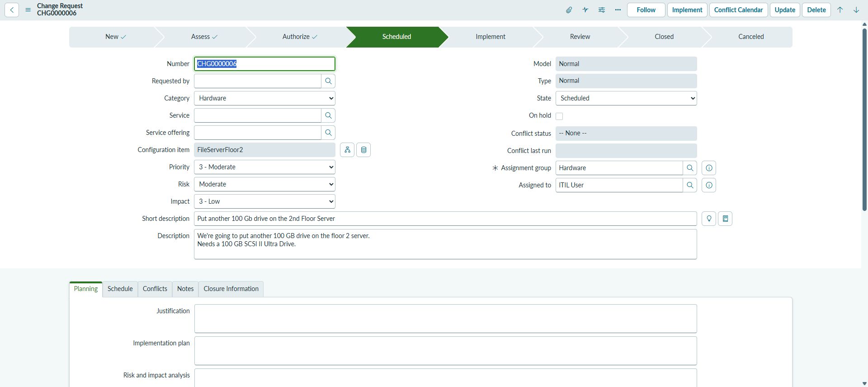The image size is (868, 387).
Task: Focus the Service input field
Action: 258,115
